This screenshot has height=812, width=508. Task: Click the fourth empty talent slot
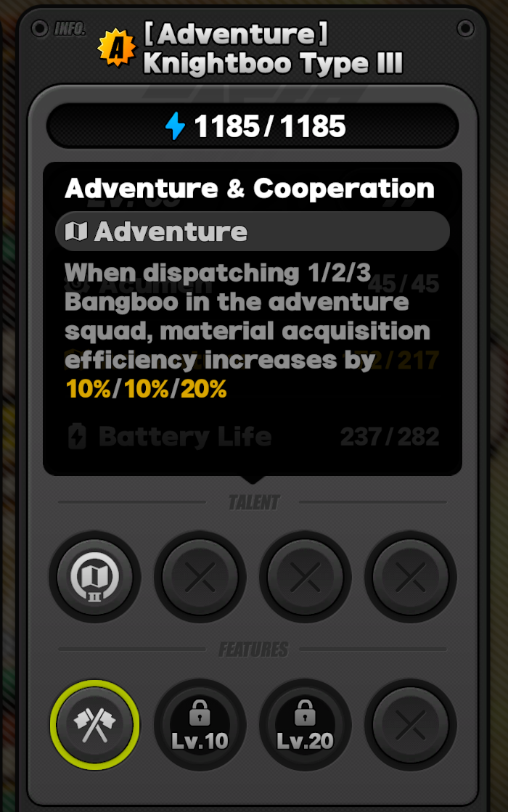(410, 576)
